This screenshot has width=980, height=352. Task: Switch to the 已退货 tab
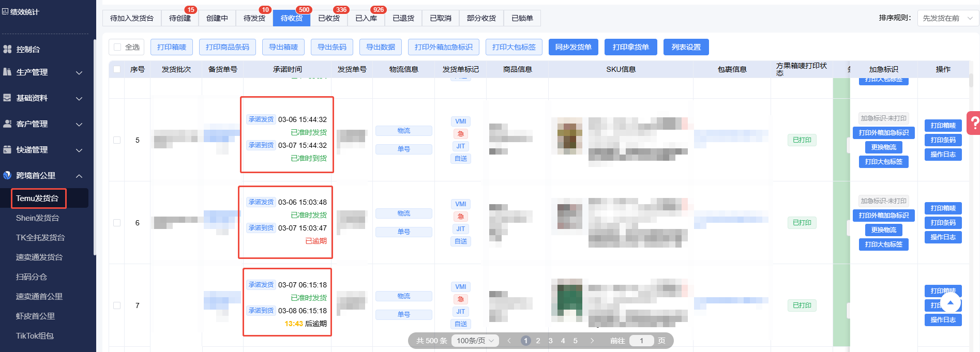tap(403, 18)
